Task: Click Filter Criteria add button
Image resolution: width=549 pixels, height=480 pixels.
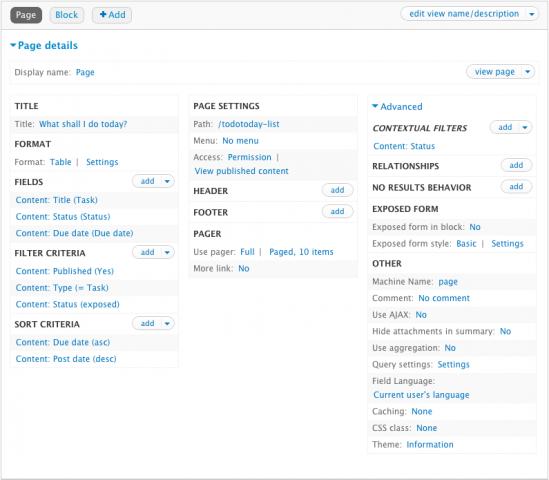Action: [x=147, y=252]
